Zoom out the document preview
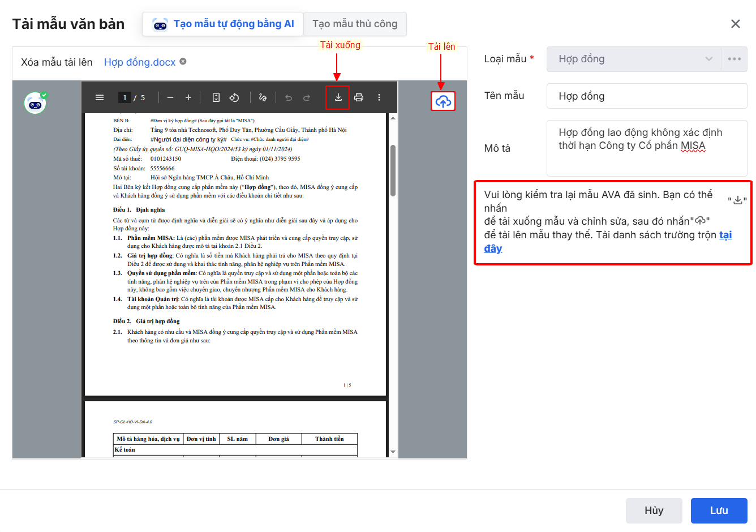Image resolution: width=756 pixels, height=532 pixels. pos(170,97)
